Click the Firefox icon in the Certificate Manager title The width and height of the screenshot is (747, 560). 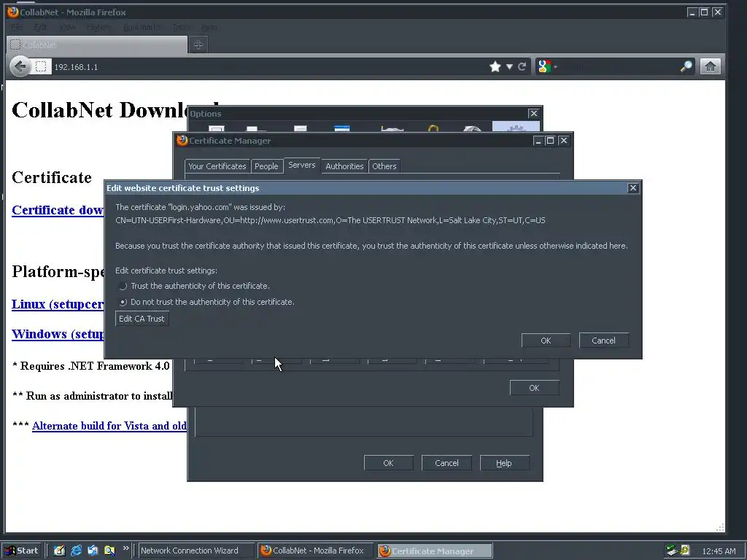tap(182, 141)
